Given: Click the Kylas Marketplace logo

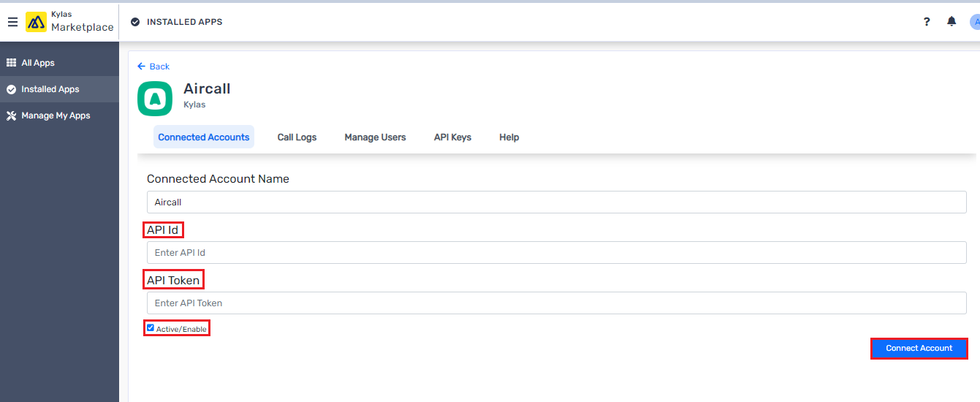Looking at the screenshot, I should point(36,22).
